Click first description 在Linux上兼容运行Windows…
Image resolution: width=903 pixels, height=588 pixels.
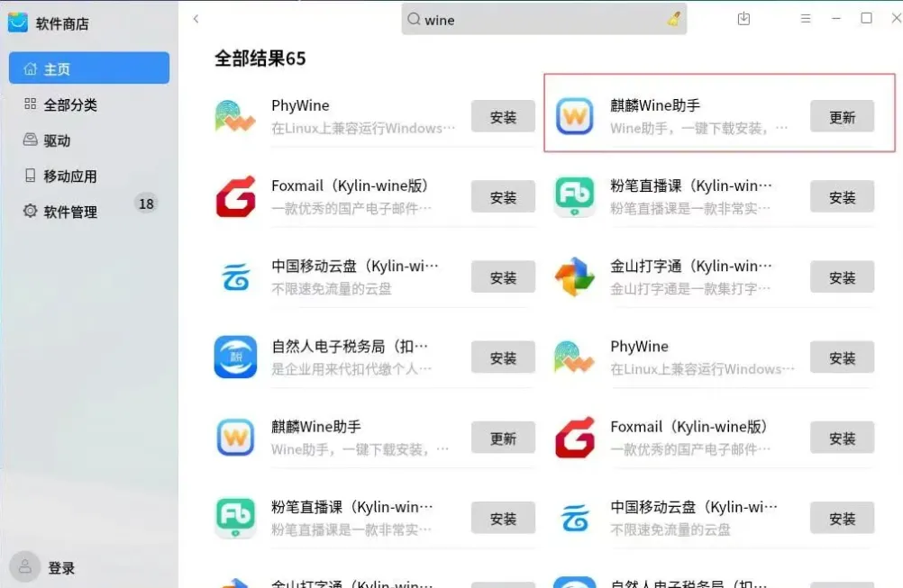[x=363, y=128]
